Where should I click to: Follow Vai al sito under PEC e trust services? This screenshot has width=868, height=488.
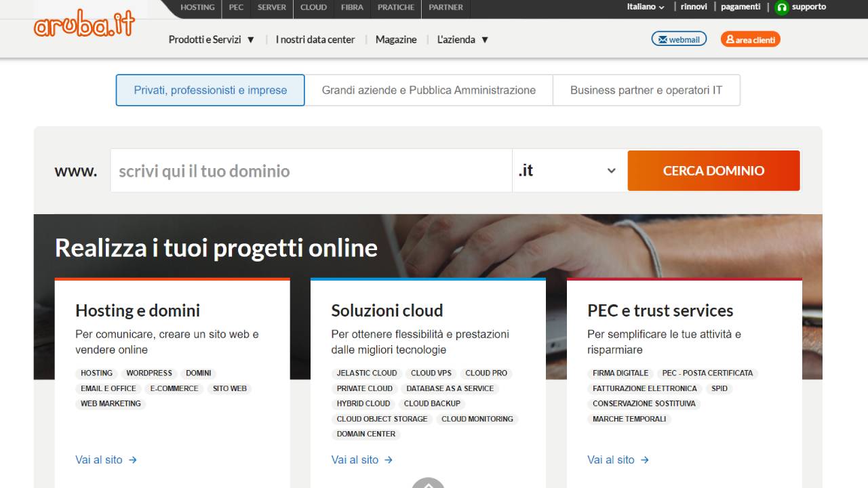click(618, 460)
